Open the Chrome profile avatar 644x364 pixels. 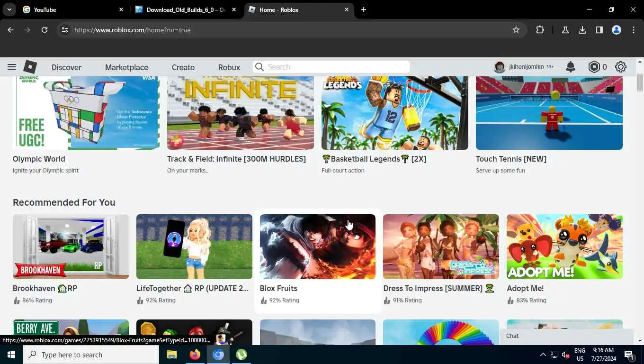click(x=617, y=30)
